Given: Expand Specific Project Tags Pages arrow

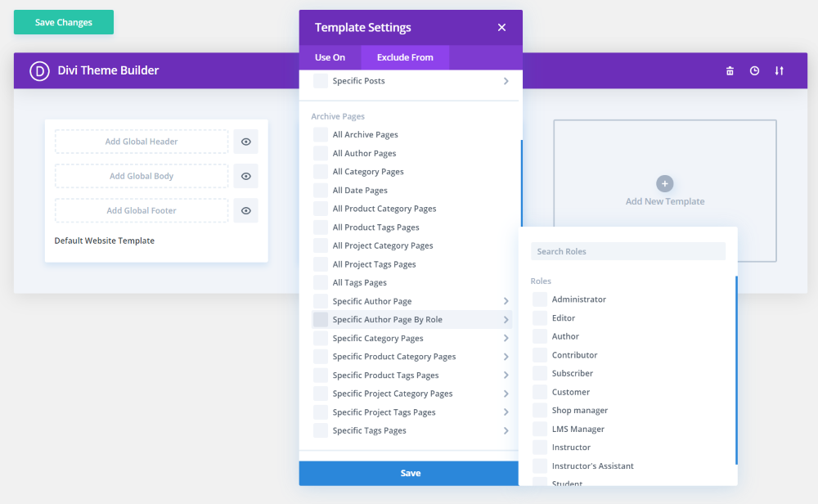Looking at the screenshot, I should 506,412.
